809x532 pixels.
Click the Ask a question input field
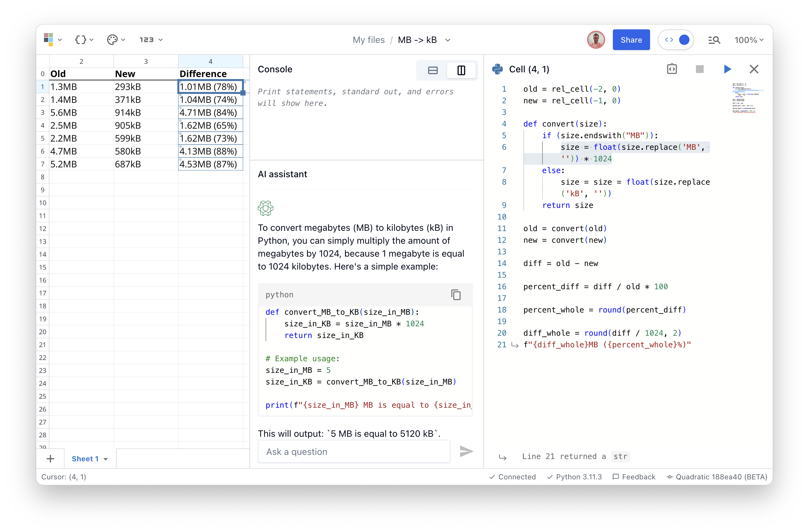tap(353, 452)
